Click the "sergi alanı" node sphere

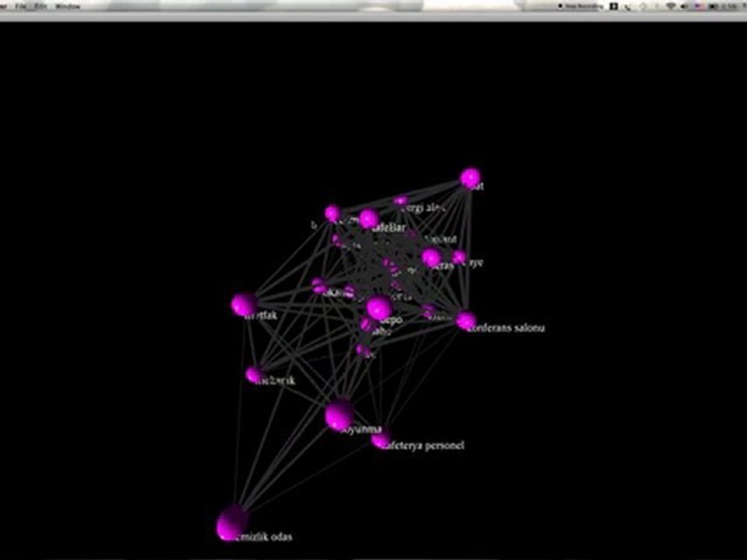(401, 201)
